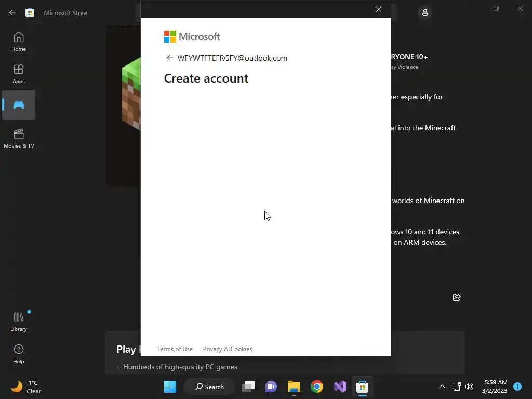This screenshot has width=532, height=399.
Task: Click the Create account heading
Action: (206, 78)
